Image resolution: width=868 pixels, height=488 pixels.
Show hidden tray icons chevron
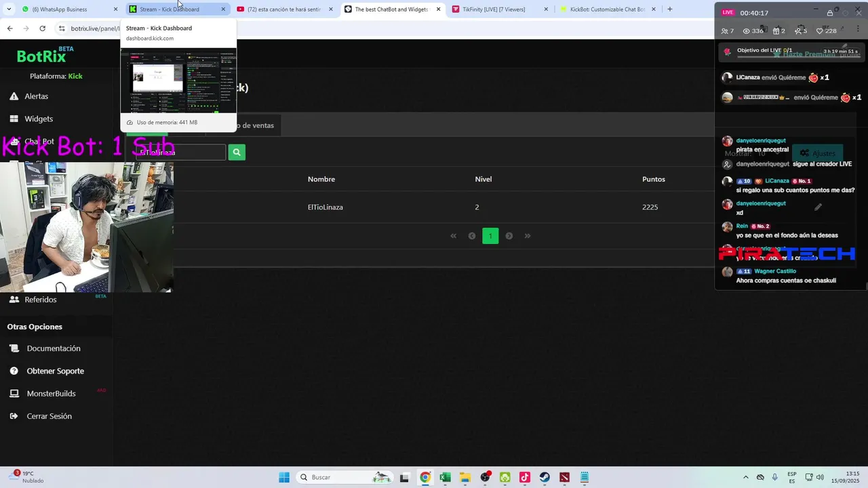pyautogui.click(x=746, y=477)
